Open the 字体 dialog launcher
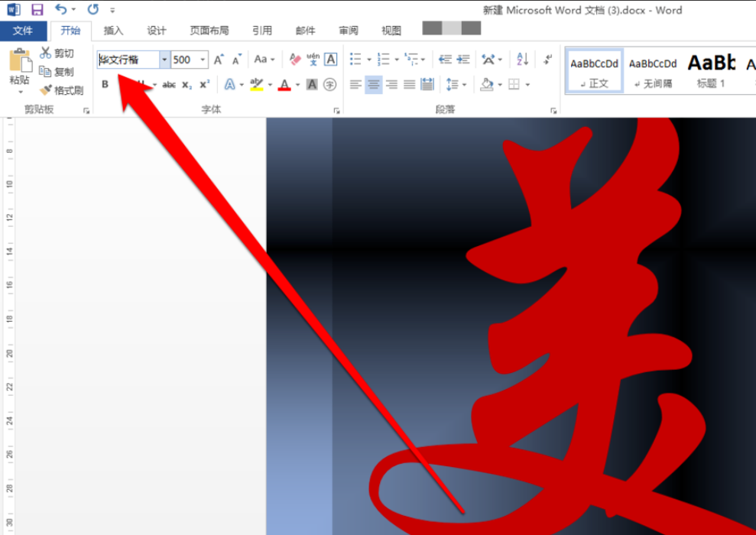Image resolution: width=756 pixels, height=535 pixels. click(336, 111)
